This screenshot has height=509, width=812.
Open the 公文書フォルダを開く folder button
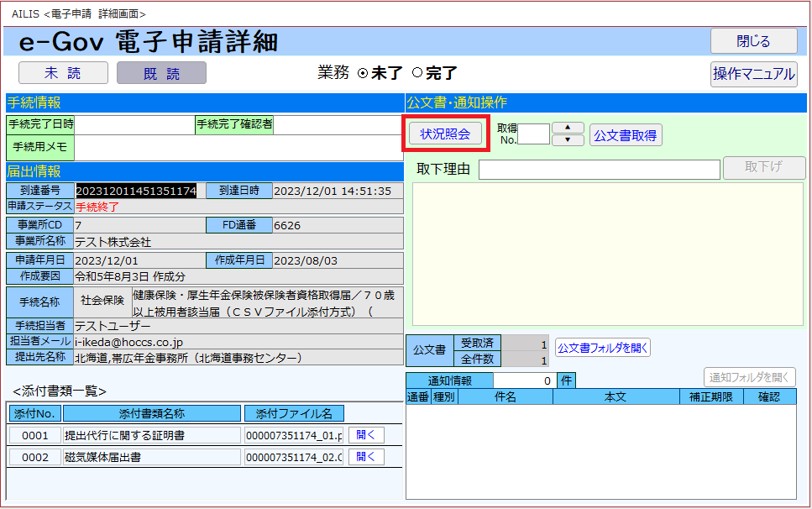(602, 348)
